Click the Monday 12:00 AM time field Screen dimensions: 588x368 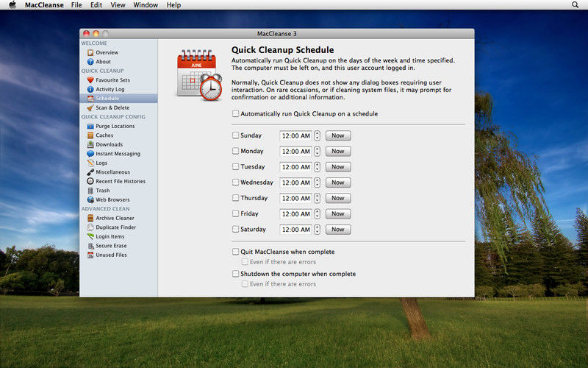pyautogui.click(x=296, y=152)
